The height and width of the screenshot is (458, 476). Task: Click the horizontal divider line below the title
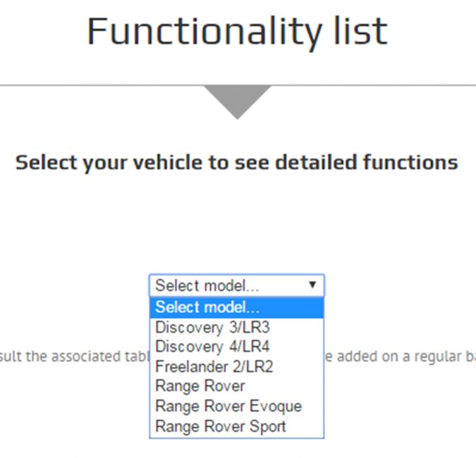tap(238, 85)
